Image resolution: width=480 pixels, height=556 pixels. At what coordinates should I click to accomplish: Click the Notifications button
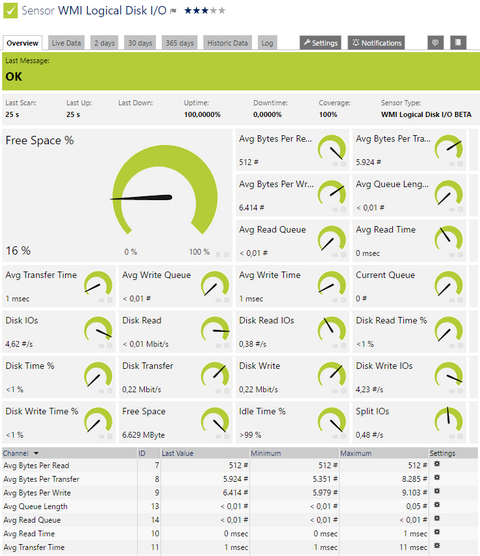(x=376, y=43)
